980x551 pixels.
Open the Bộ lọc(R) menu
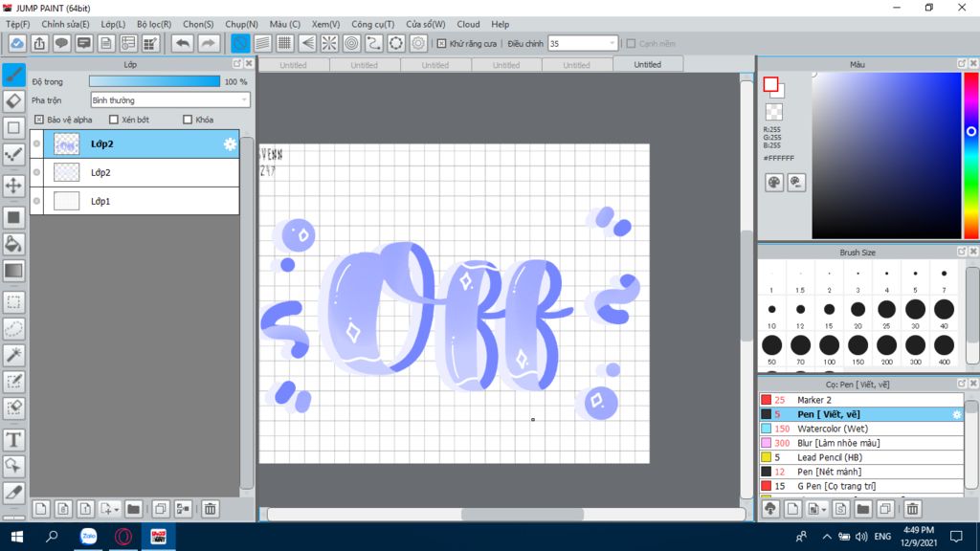click(x=154, y=24)
